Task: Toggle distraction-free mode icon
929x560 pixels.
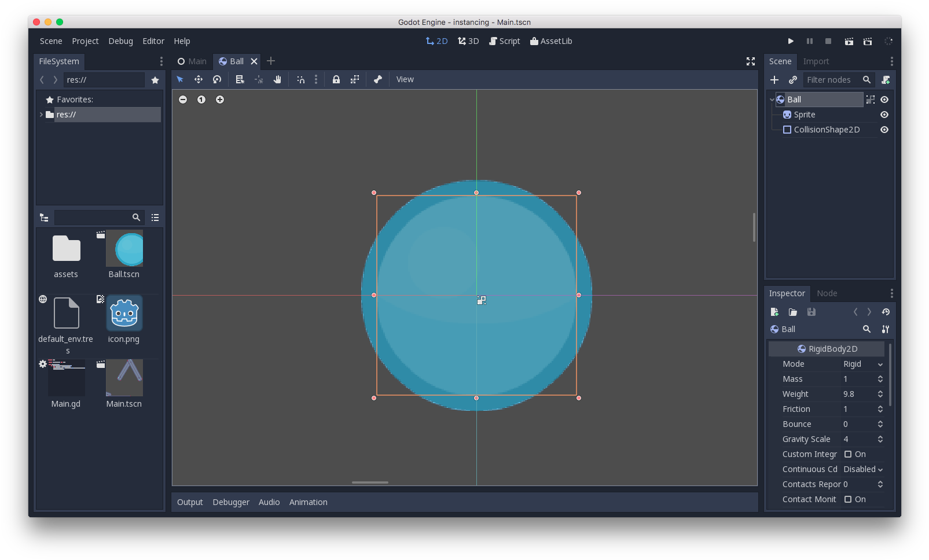Action: pyautogui.click(x=751, y=61)
